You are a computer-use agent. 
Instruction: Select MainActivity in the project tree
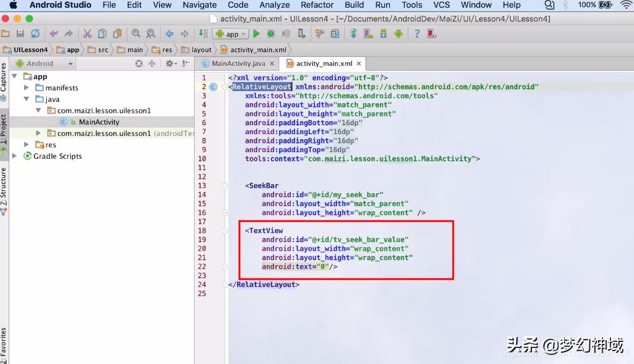pos(99,122)
